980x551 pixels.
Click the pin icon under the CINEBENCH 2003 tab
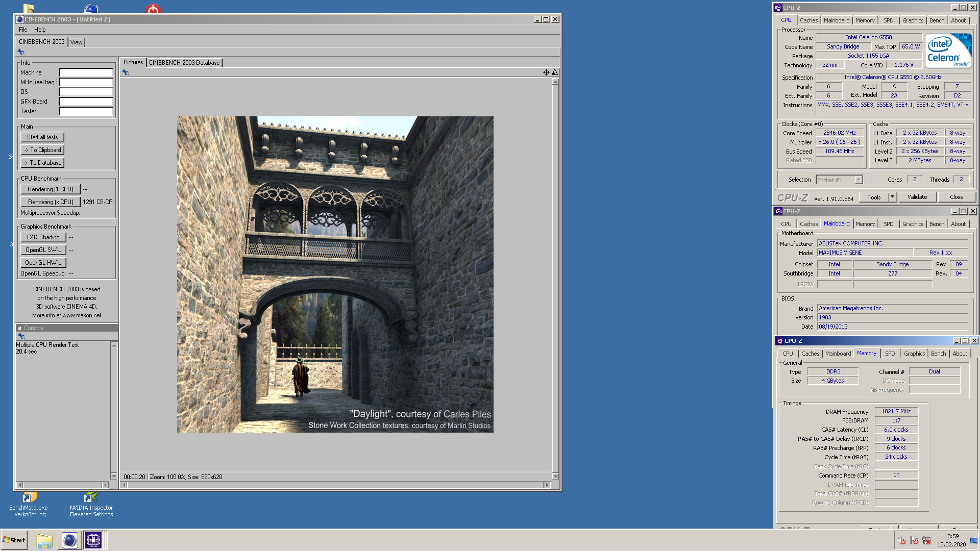pyautogui.click(x=21, y=52)
